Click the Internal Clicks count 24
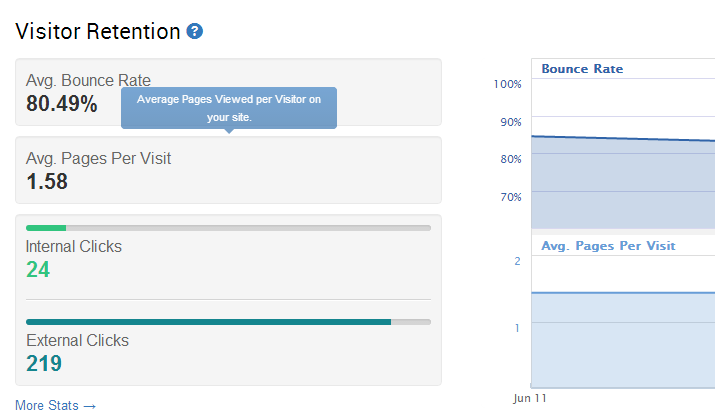 coord(38,269)
